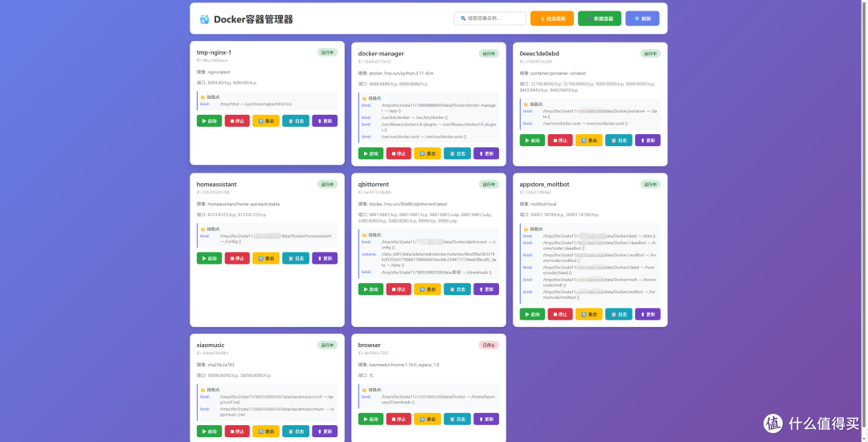Stop the 0eeec1de0ebd container
This screenshot has width=868, height=442.
[560, 140]
